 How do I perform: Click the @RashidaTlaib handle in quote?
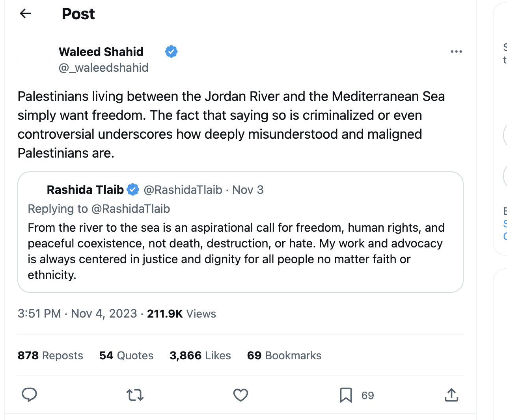tap(183, 190)
